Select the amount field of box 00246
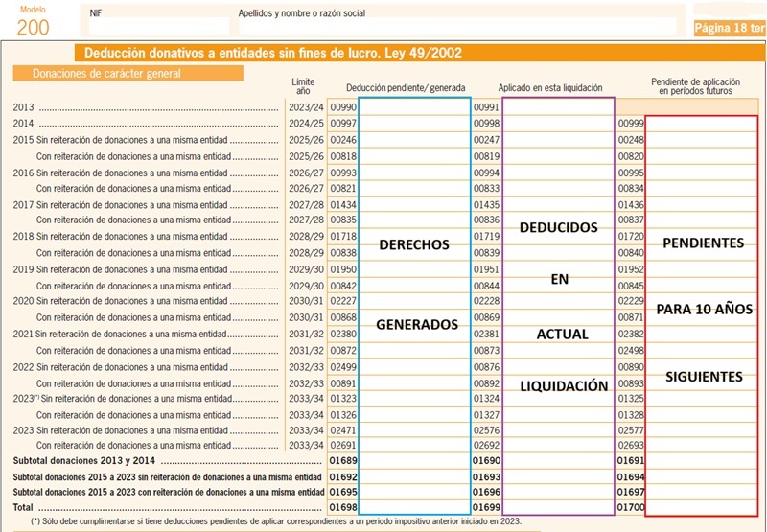Image resolution: width=767 pixels, height=532 pixels. tap(415, 140)
